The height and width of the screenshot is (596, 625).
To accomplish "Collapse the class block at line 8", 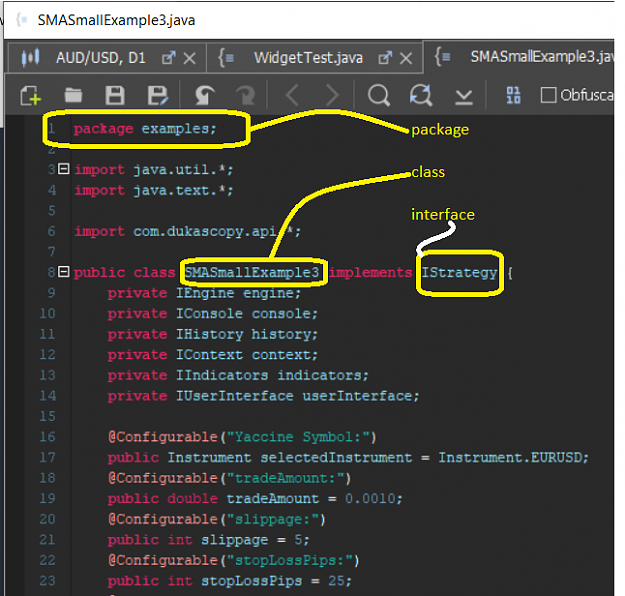I will [x=64, y=271].
